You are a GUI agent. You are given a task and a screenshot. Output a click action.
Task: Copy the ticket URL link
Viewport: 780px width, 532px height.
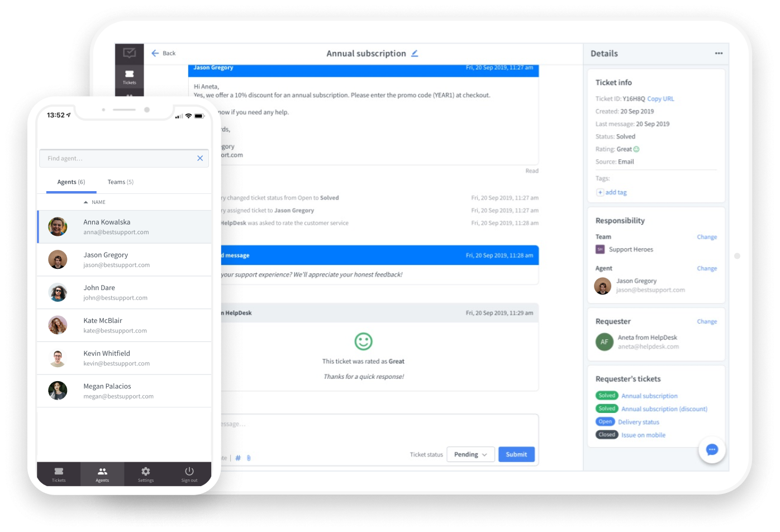click(660, 98)
